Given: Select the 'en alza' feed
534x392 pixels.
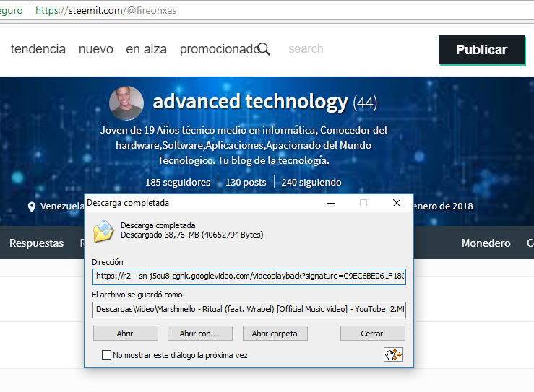Looking at the screenshot, I should pyautogui.click(x=147, y=49).
